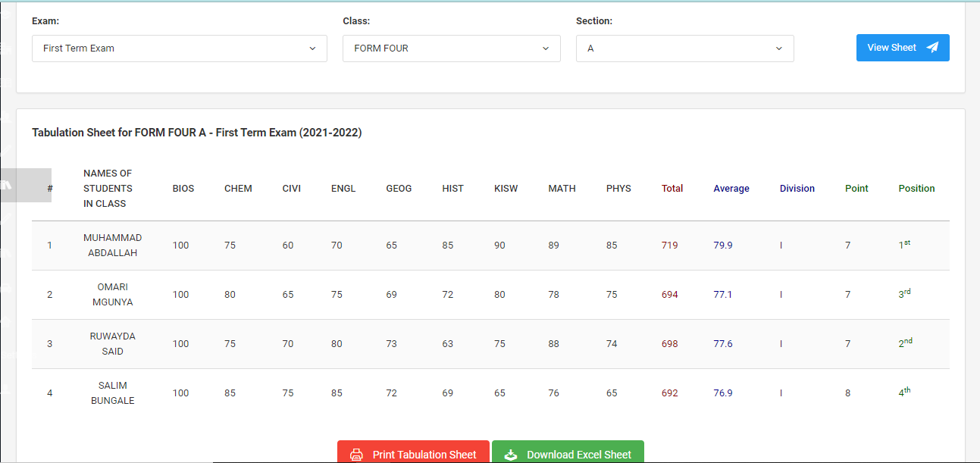Image resolution: width=980 pixels, height=463 pixels.
Task: Expand the Class dropdown set to FORM FOUR
Action: (x=451, y=48)
